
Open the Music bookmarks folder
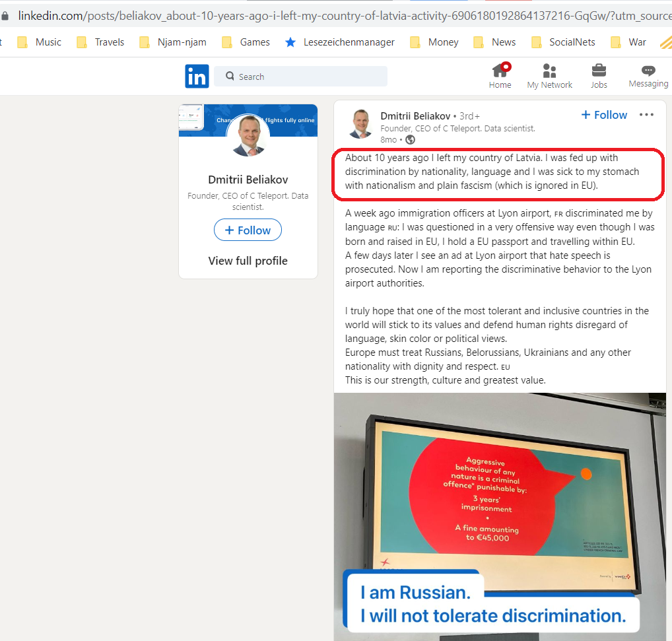point(39,42)
